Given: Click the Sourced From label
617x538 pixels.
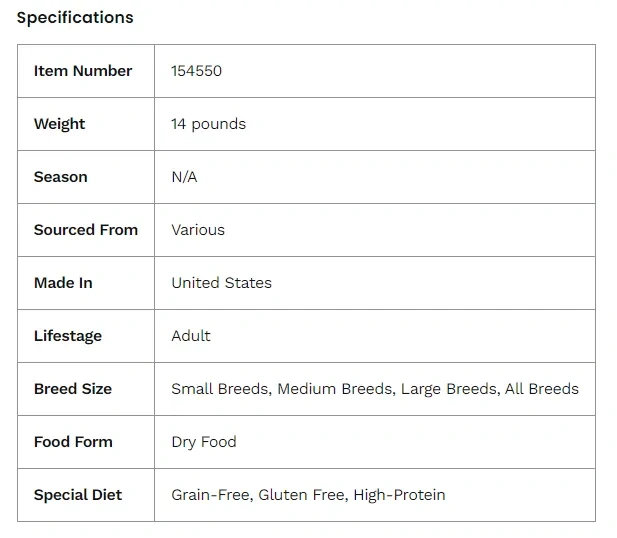Looking at the screenshot, I should (x=86, y=230).
